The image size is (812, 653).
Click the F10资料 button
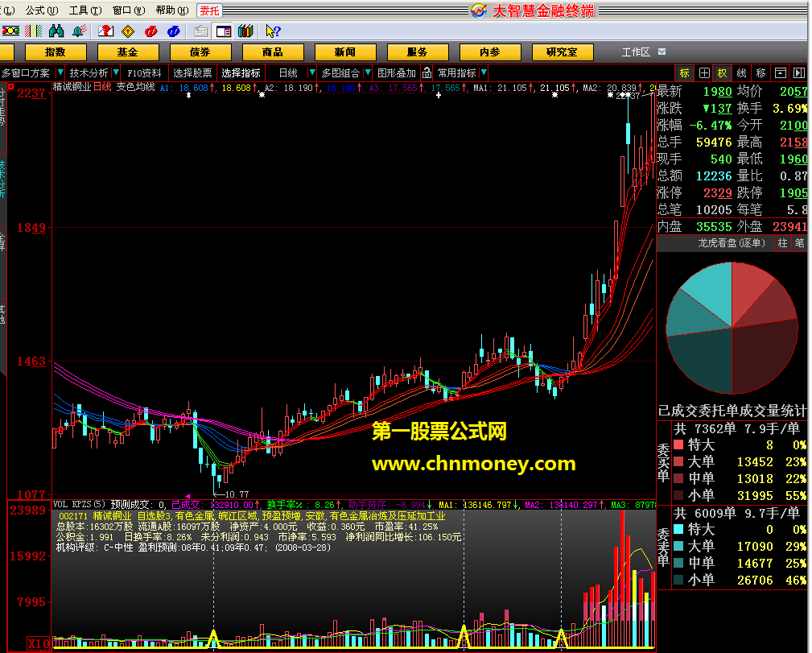click(x=145, y=73)
